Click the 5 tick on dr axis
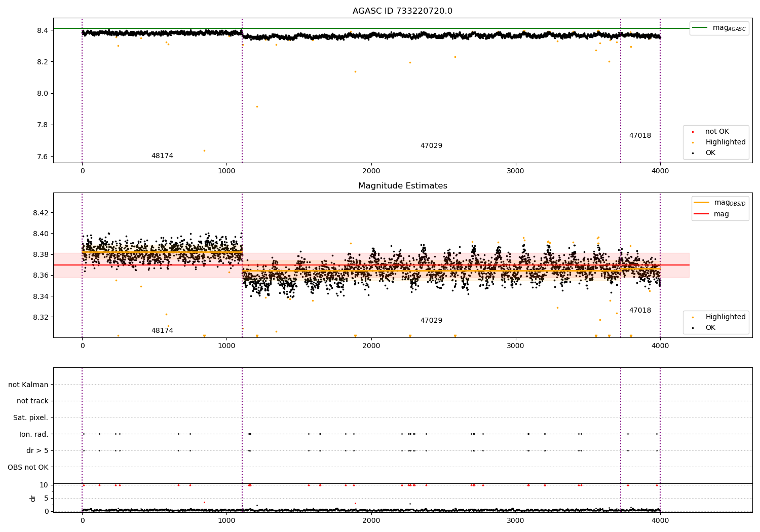Screen dimensions: 760x532 [x=46, y=498]
